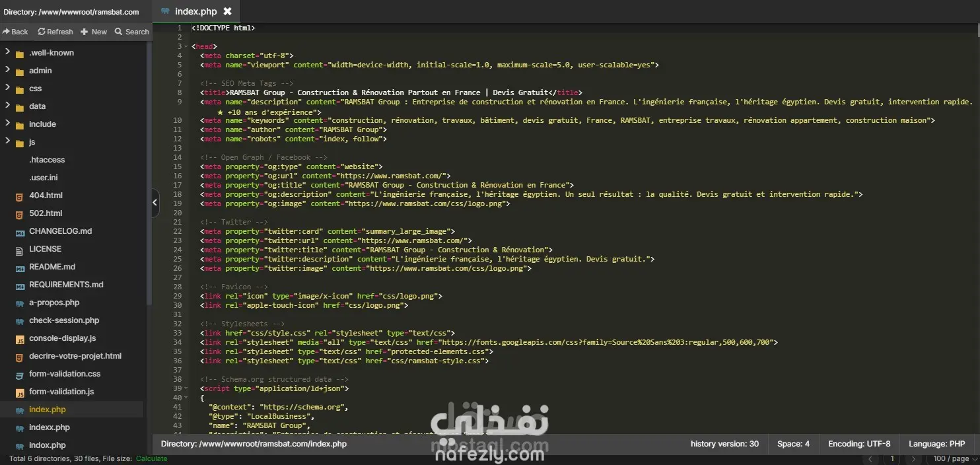Viewport: 980px width, 465px height.
Task: Click the markdown icon beside README.md
Action: (20, 268)
